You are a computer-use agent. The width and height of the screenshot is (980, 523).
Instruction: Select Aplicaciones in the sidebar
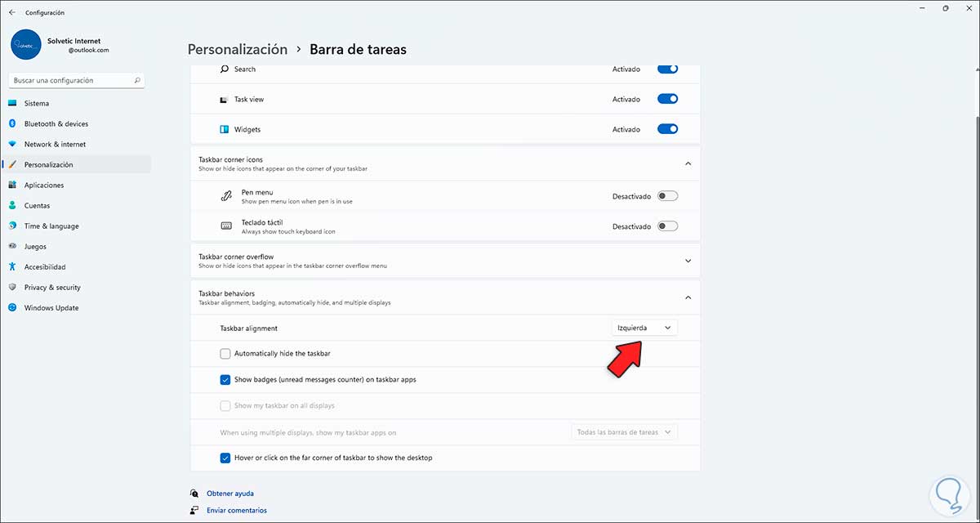44,185
